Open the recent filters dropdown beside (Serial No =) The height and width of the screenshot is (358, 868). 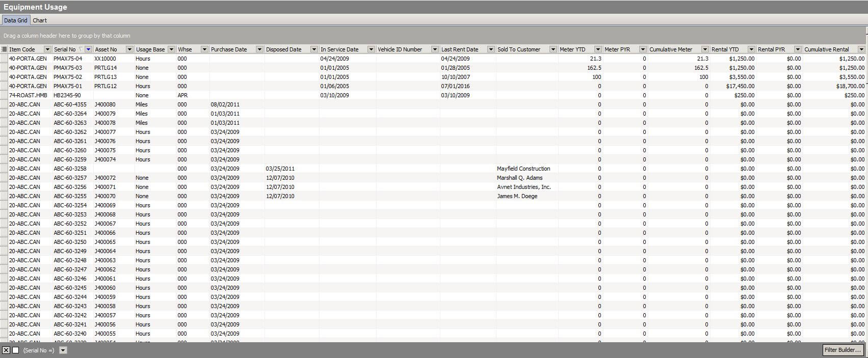63,350
